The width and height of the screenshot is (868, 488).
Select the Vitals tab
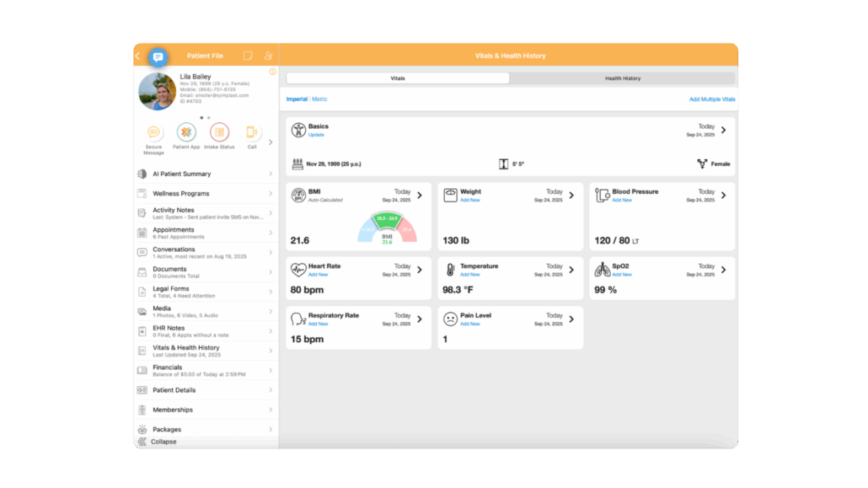click(398, 78)
